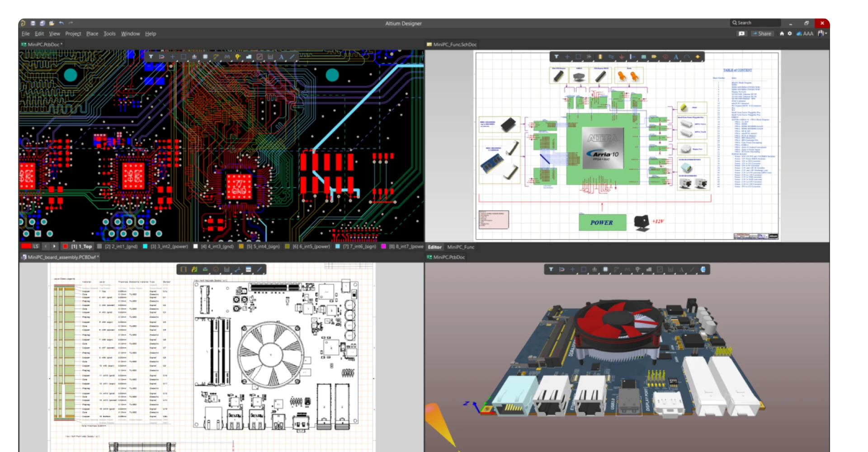Click the yellow via placement icon in PCB toolbar

[238, 56]
